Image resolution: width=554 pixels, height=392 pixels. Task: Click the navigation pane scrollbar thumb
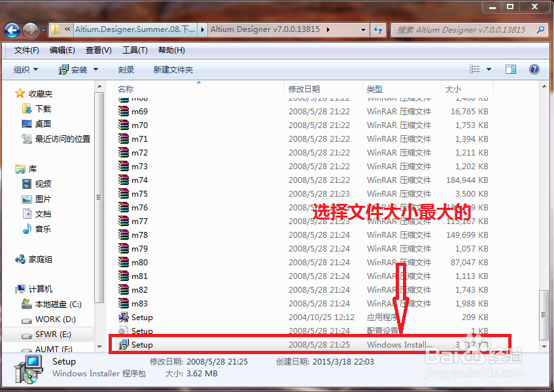tap(99, 197)
